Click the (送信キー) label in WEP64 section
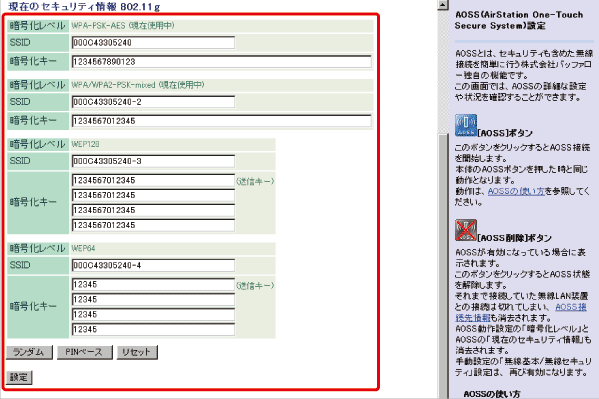 (x=255, y=286)
